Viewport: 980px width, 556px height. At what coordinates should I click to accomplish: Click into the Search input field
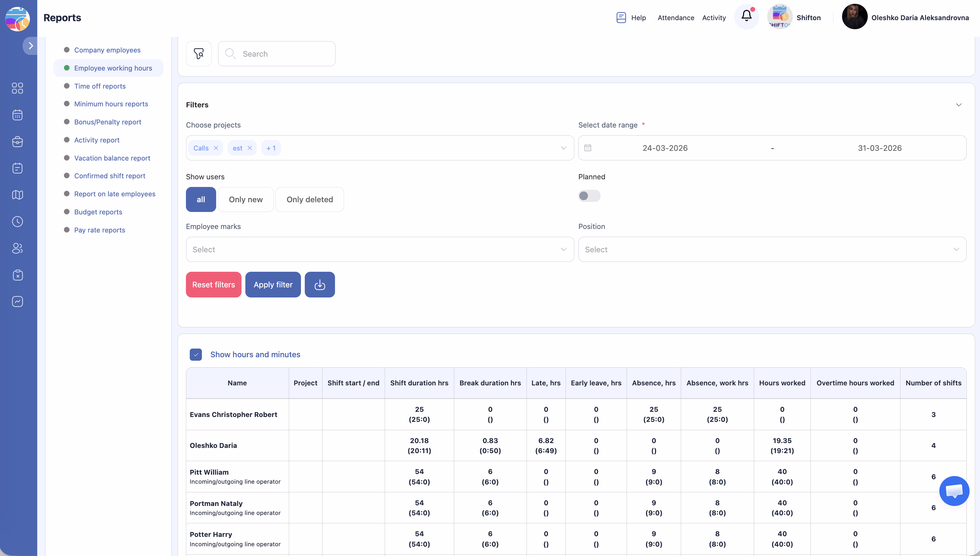pyautogui.click(x=283, y=54)
